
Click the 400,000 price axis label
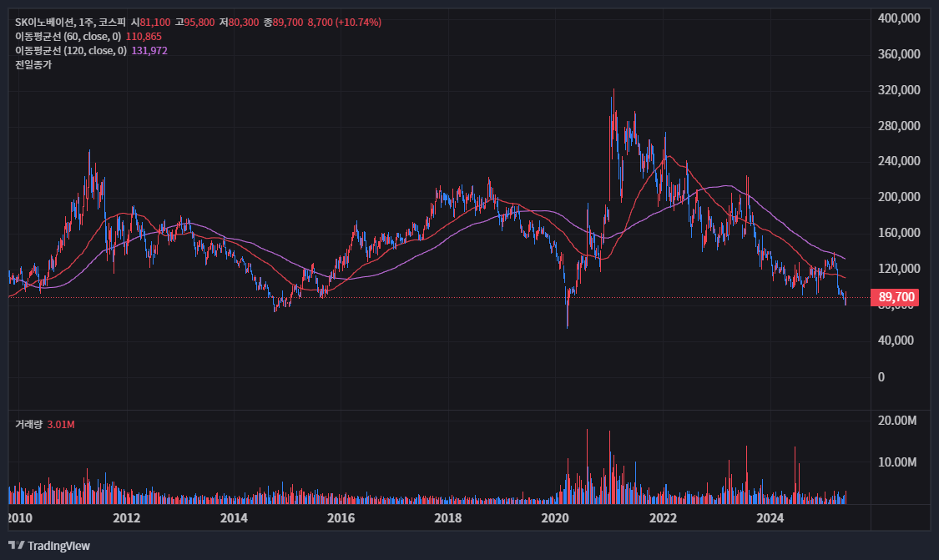coord(899,18)
